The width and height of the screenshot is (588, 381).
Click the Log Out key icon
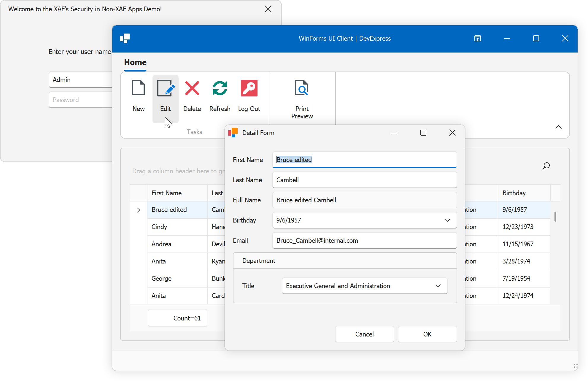coord(249,88)
